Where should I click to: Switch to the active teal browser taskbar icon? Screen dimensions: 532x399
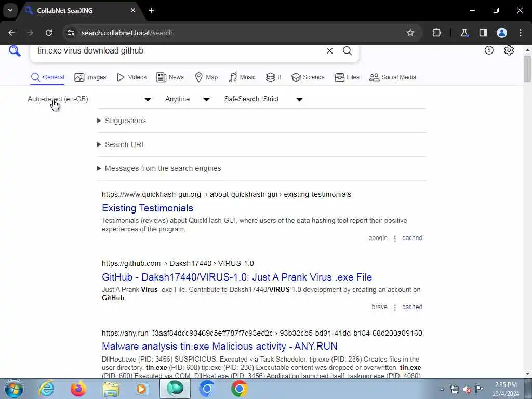[175, 389]
